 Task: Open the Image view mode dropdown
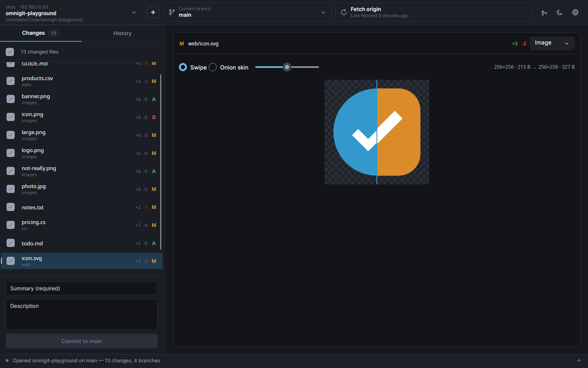[552, 43]
